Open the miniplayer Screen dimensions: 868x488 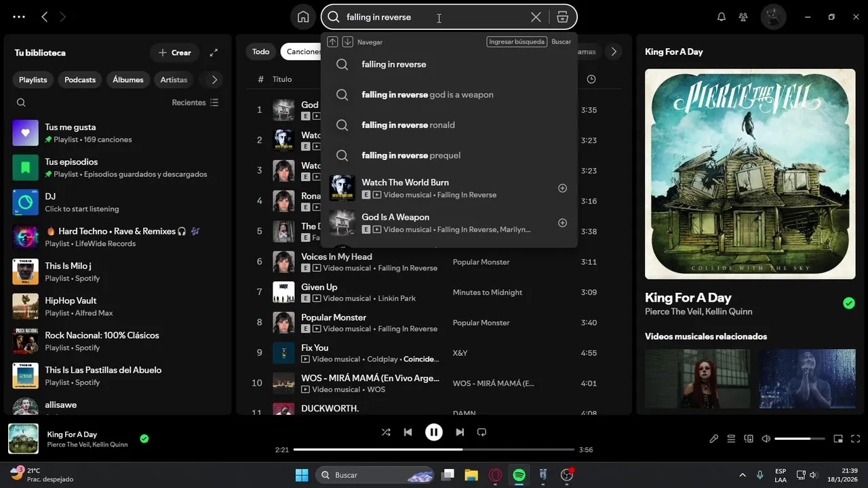[x=838, y=439]
